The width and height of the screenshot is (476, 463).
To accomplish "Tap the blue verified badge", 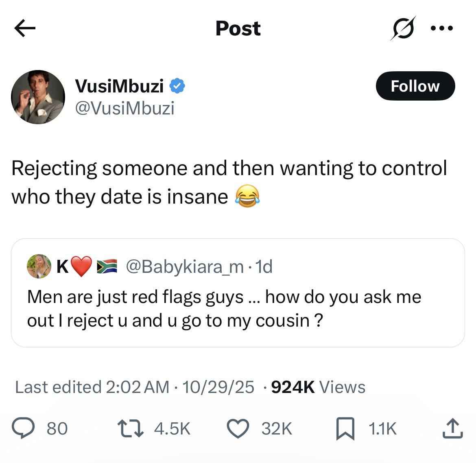I will tap(177, 86).
